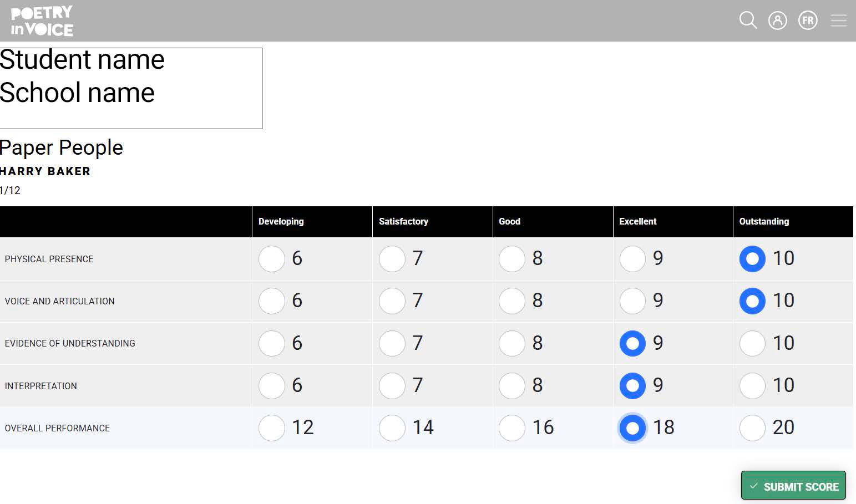Viewport: 856px width, 504px height.
Task: Choose 8 for Voice and Articulation
Action: point(512,301)
